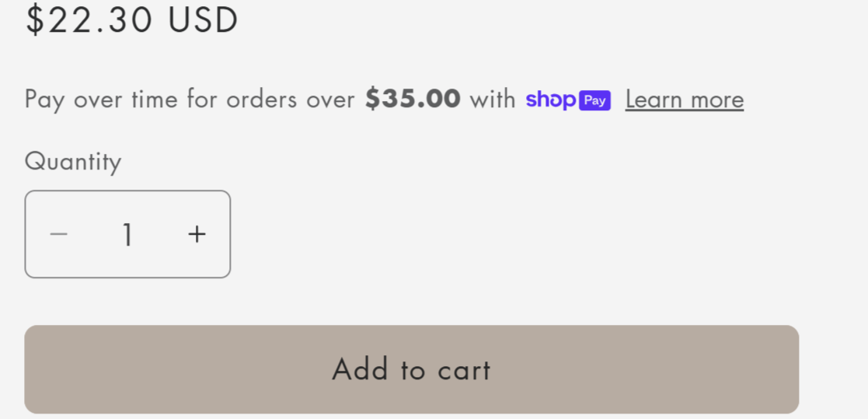Open the Learn more link
This screenshot has width=868, height=419.
pos(684,100)
